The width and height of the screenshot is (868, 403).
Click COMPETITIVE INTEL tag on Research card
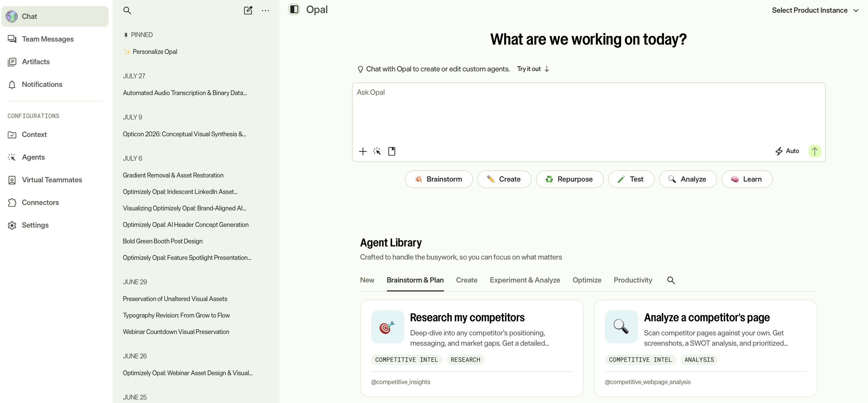[407, 360]
